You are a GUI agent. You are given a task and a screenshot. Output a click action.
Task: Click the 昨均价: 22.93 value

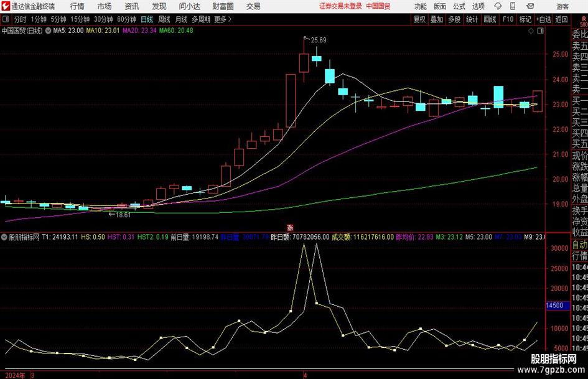pos(415,237)
